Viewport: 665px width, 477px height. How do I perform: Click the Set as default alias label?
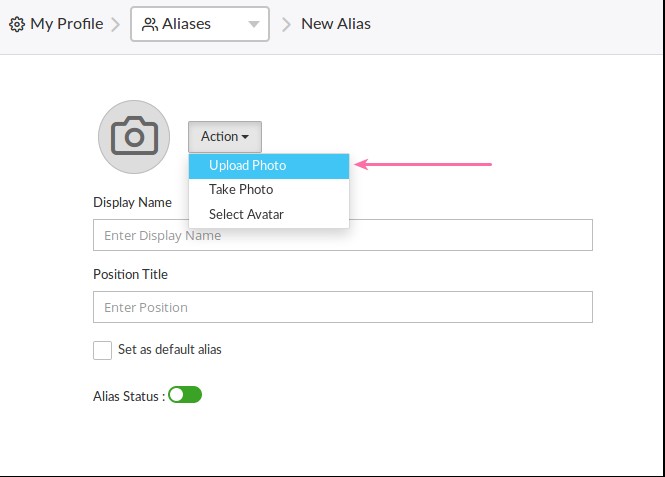tap(170, 350)
